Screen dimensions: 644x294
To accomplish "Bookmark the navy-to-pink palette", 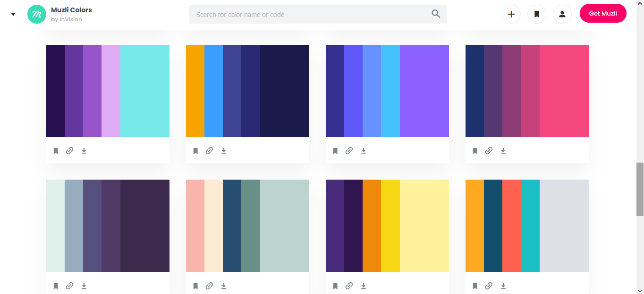I will click(475, 151).
